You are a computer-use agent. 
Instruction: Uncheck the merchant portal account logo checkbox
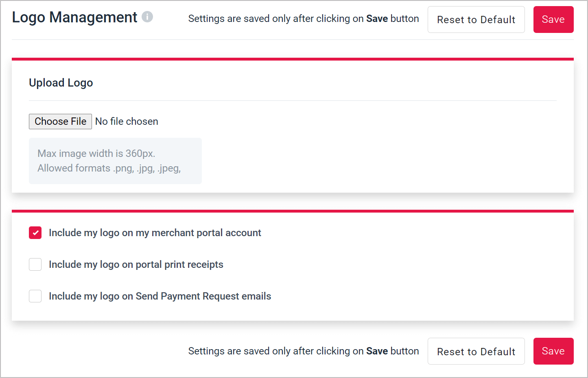point(35,233)
